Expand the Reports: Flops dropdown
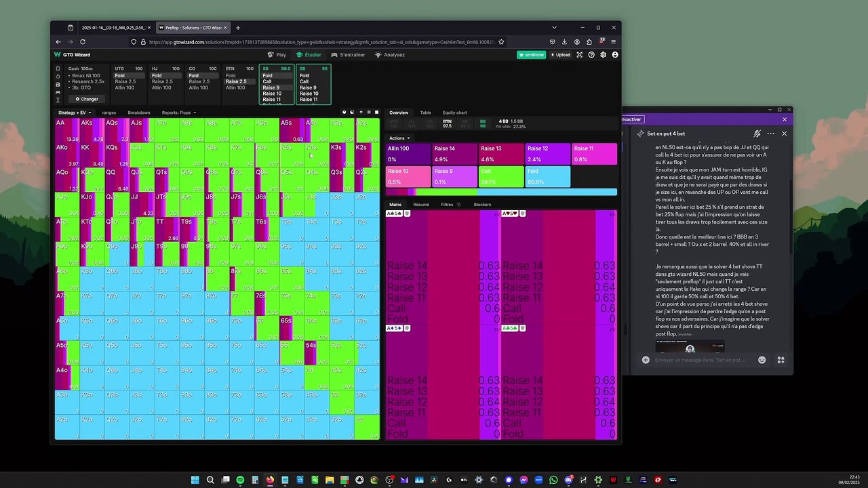The height and width of the screenshot is (488, 868). click(x=179, y=113)
